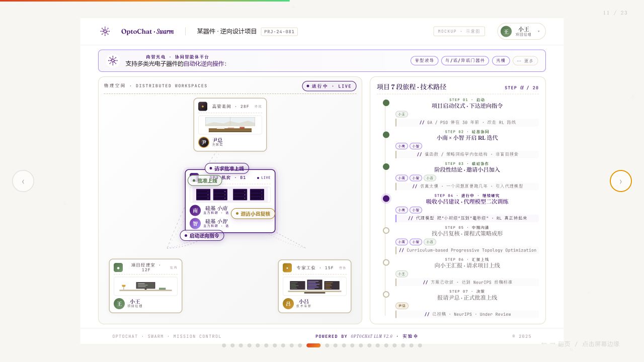Click the 项目经理室 12F green room icon
Image resolution: width=644 pixels, height=362 pixels.
[118, 268]
